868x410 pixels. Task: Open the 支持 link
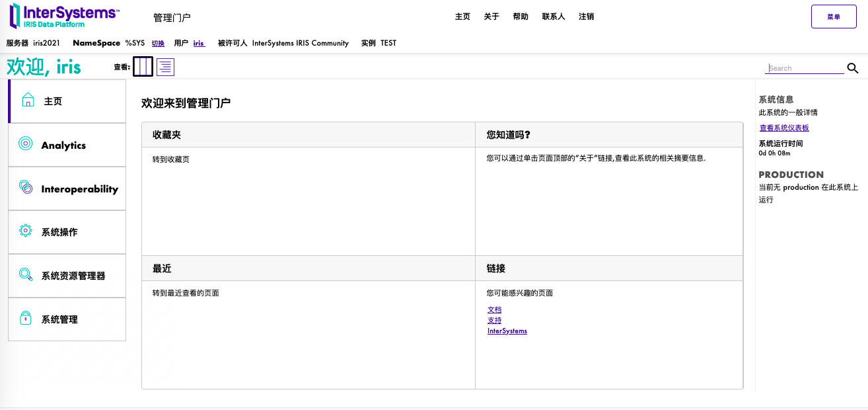coord(494,320)
